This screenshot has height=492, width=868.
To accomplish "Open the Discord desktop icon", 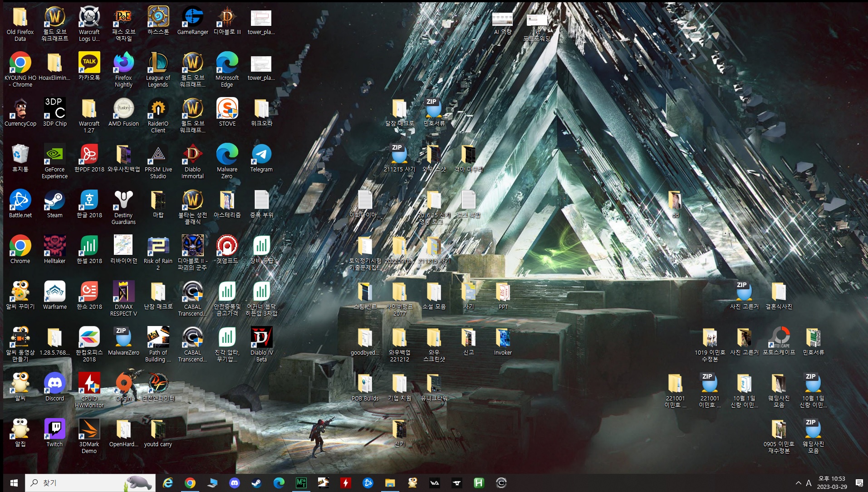I will [54, 387].
